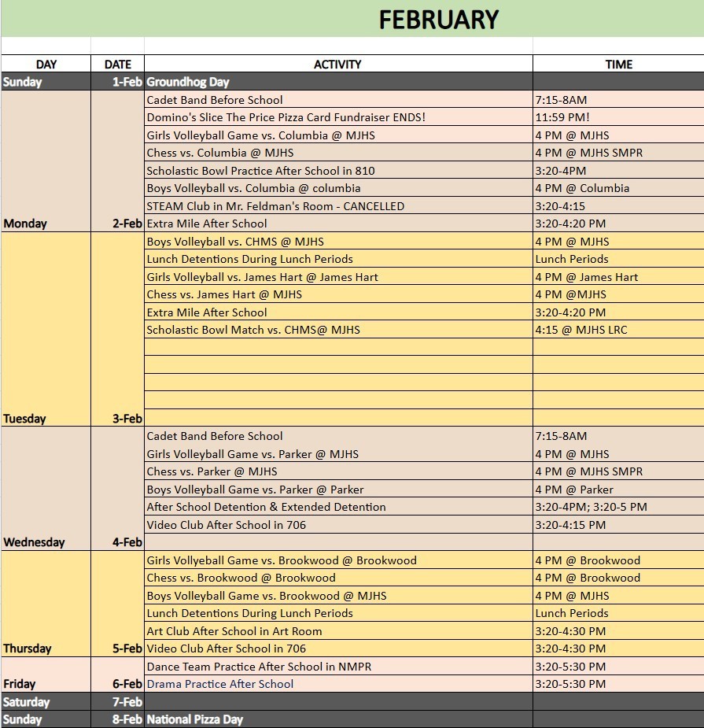Select the DATE column header
704x728 pixels.
(117, 65)
